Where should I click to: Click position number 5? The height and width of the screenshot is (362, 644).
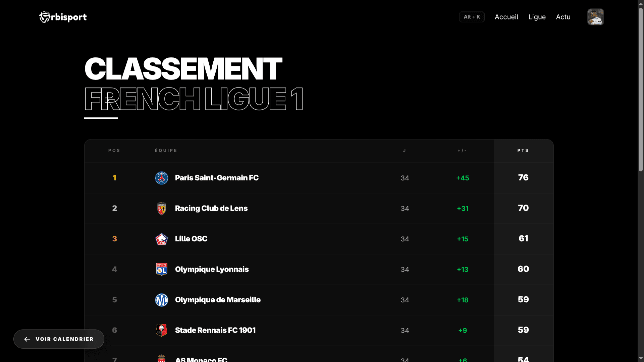(x=115, y=300)
